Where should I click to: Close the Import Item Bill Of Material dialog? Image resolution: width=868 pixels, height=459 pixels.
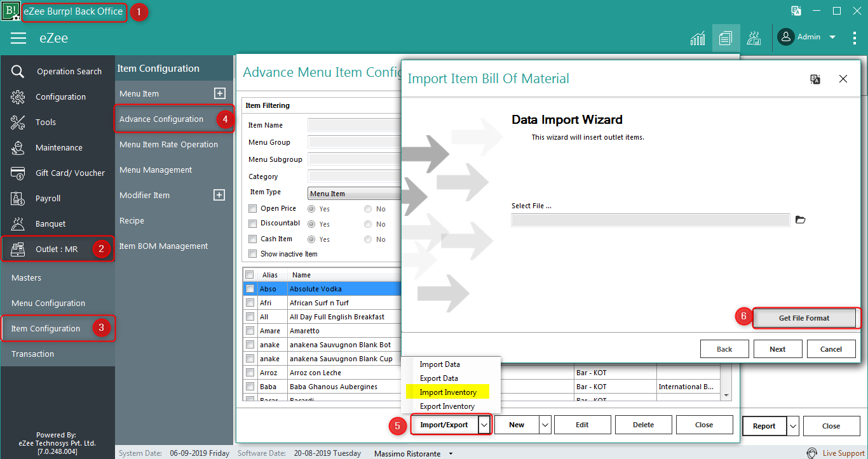843,79
